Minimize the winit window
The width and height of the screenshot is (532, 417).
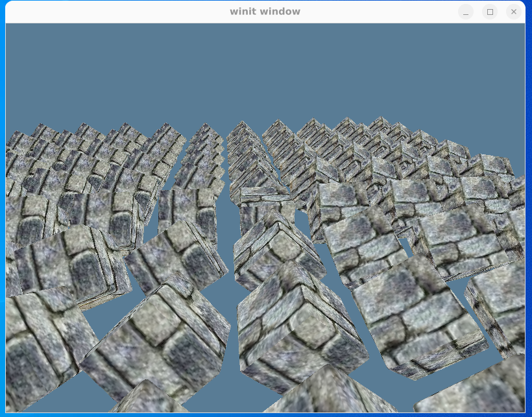tap(466, 12)
